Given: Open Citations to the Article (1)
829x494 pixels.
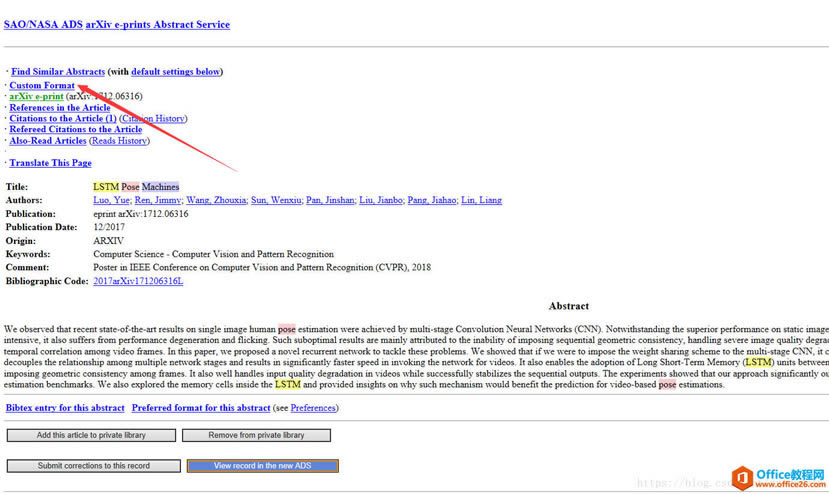Looking at the screenshot, I should [63, 118].
